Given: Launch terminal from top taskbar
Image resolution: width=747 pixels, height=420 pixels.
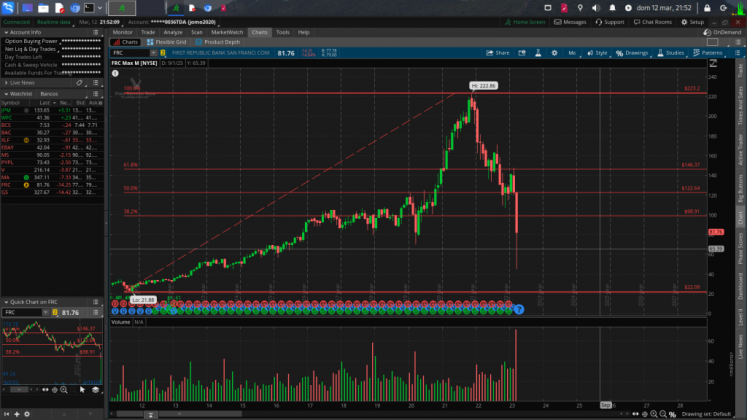Looking at the screenshot, I should tap(89, 8).
